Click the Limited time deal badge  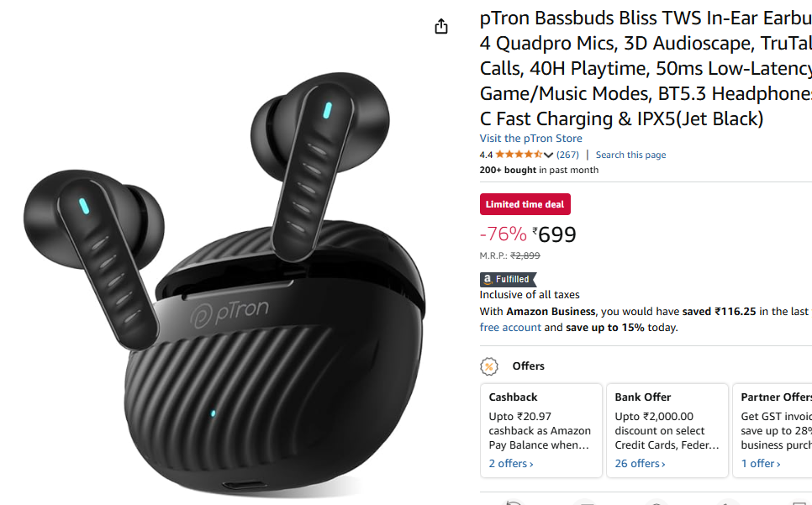click(525, 204)
